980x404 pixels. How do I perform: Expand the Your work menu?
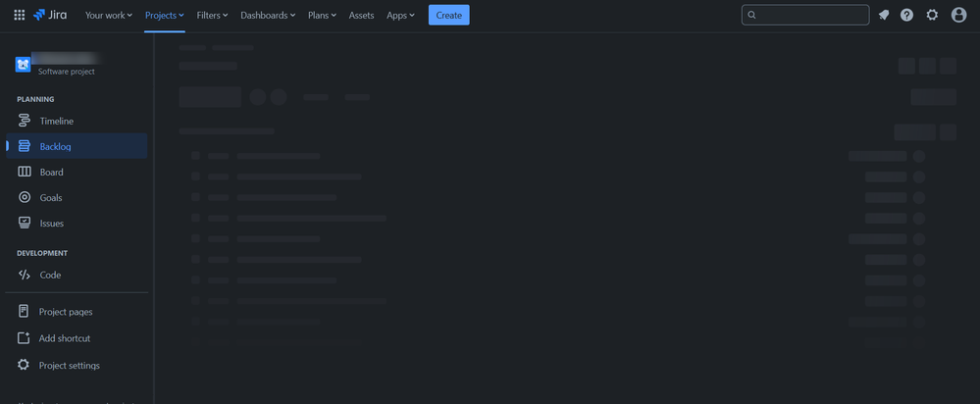click(x=109, y=15)
